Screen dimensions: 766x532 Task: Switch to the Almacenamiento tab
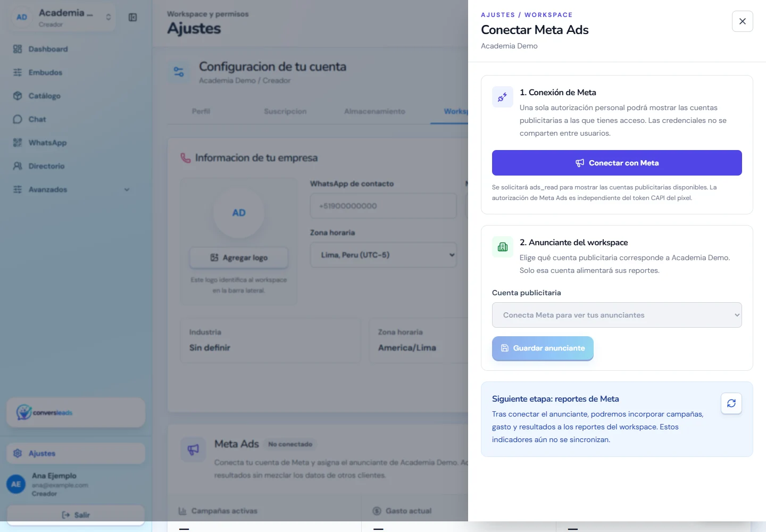coord(374,111)
